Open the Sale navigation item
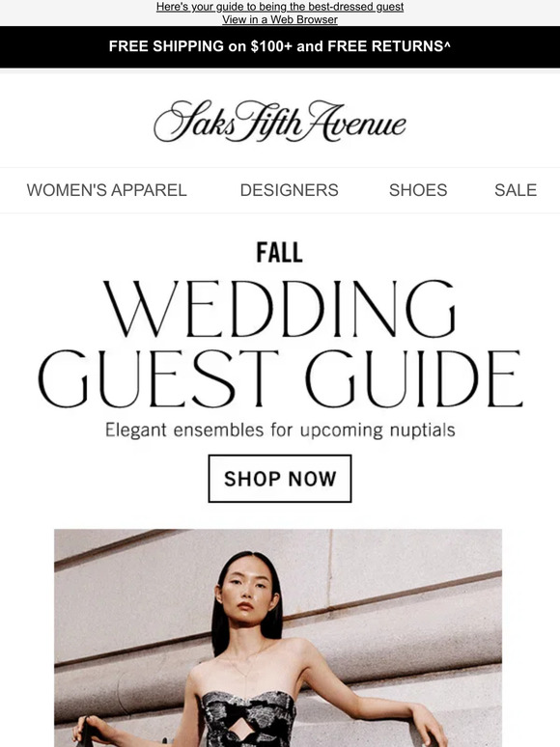560x747 pixels. tap(516, 190)
